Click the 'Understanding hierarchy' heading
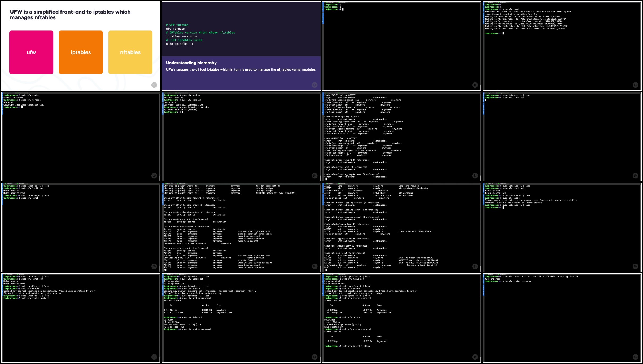643x364 pixels. point(191,63)
